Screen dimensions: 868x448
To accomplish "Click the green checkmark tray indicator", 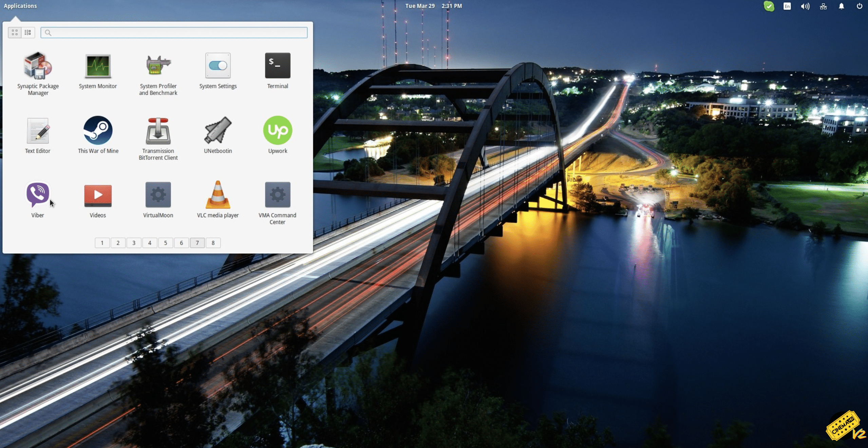I will pos(769,6).
